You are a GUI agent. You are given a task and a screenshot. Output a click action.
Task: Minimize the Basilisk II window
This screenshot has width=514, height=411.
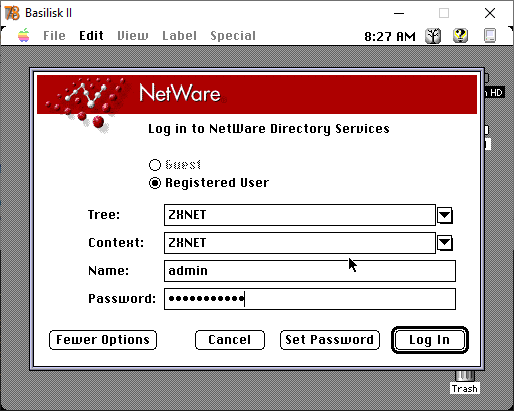(x=399, y=13)
